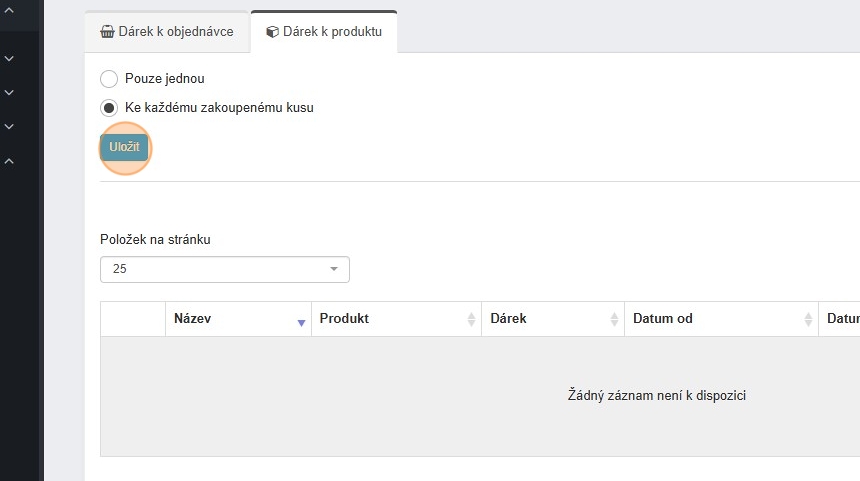860x481 pixels.
Task: Click the sort arrows in Produkt column
Action: (471, 319)
